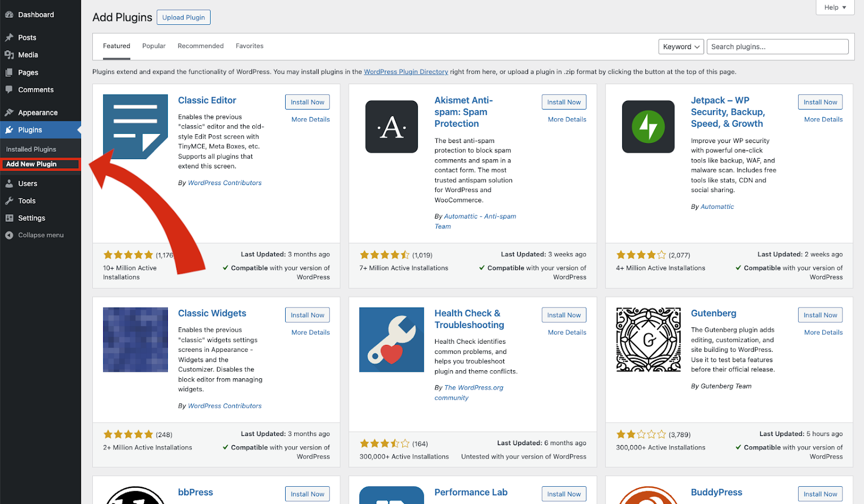This screenshot has height=504, width=864.
Task: Open WordPress Contributors link under Classic Editor
Action: coord(225,183)
